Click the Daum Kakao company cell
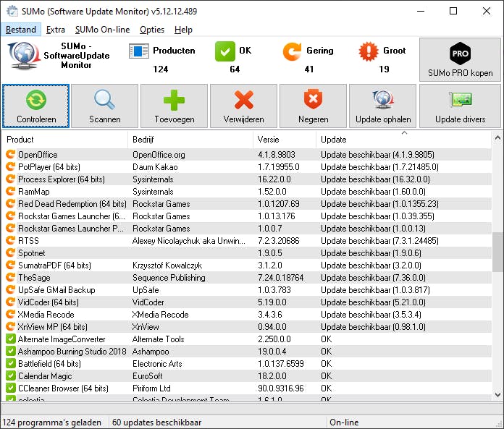 (155, 166)
